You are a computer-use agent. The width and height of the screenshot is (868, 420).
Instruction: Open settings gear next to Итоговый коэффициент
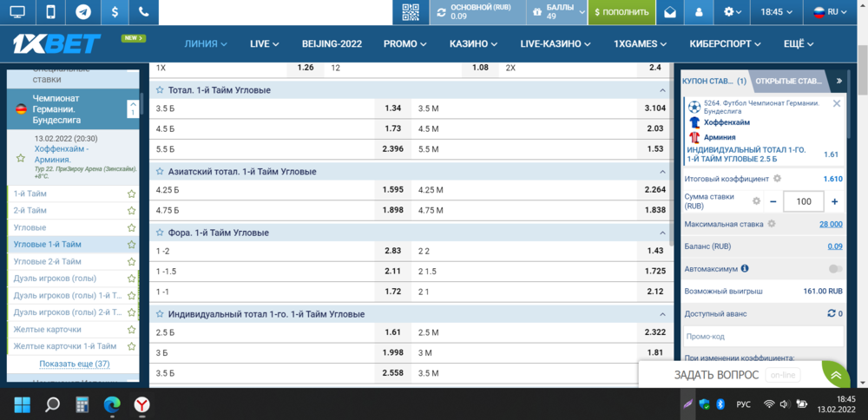[x=777, y=179]
